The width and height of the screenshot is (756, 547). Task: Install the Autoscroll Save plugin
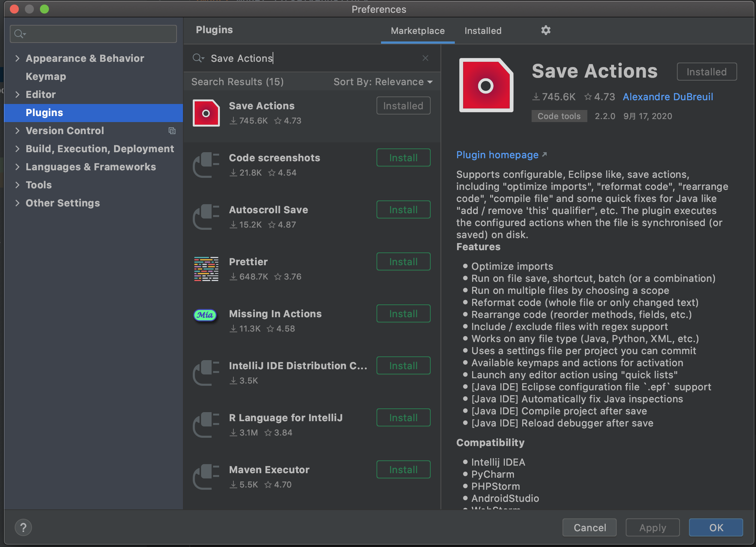click(x=403, y=209)
